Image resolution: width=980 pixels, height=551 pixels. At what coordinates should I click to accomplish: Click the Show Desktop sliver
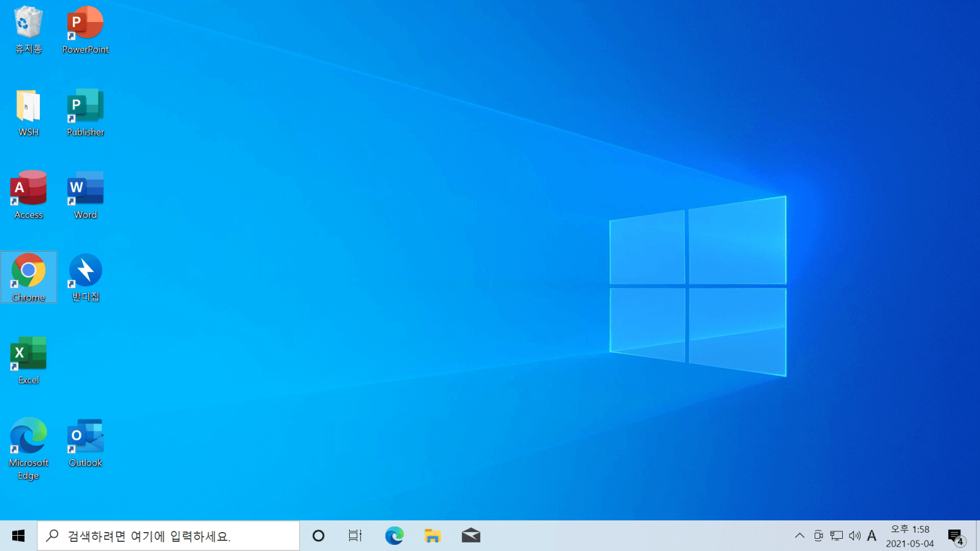pyautogui.click(x=978, y=536)
